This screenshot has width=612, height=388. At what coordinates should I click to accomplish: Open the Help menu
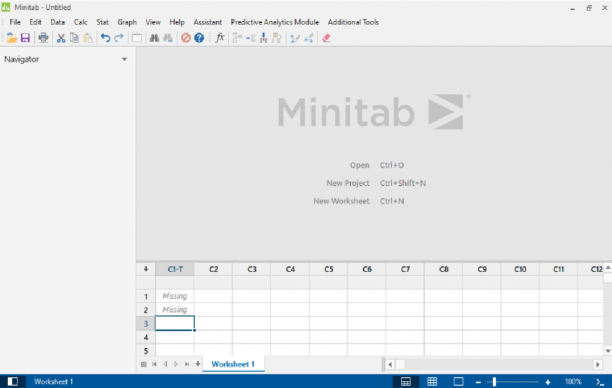pos(177,22)
